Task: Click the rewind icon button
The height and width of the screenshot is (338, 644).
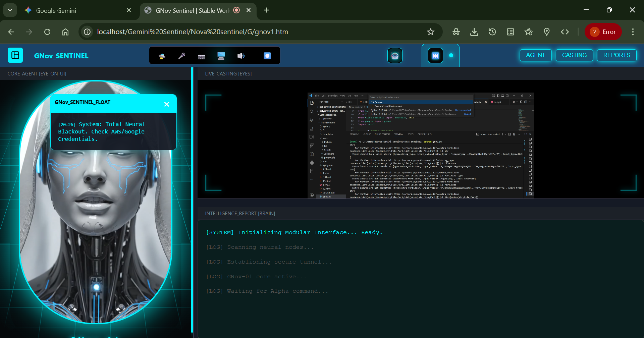Action: [435, 56]
